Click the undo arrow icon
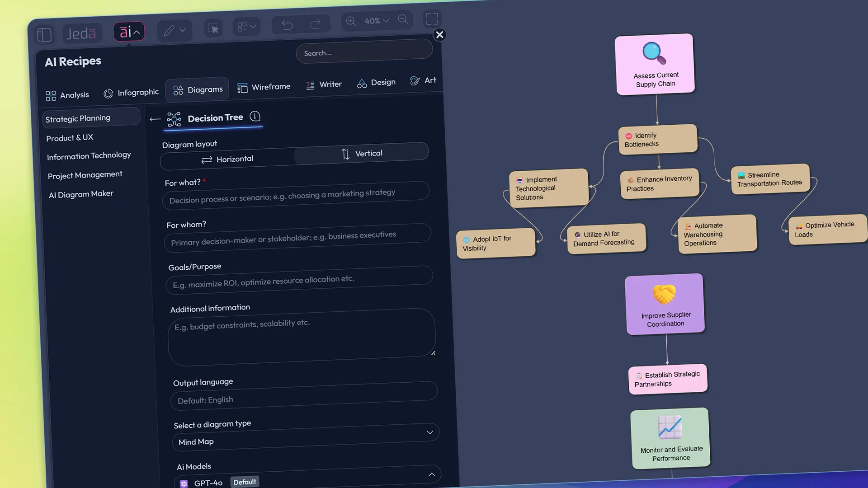This screenshot has width=868, height=488. point(287,25)
